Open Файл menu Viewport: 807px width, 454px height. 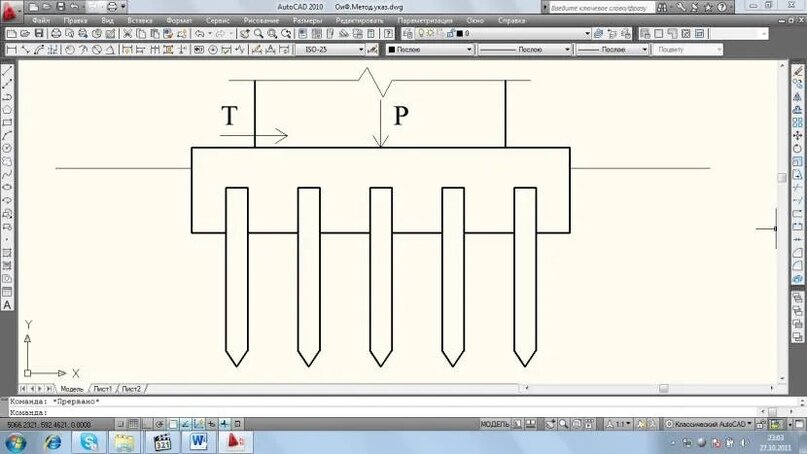[41, 21]
